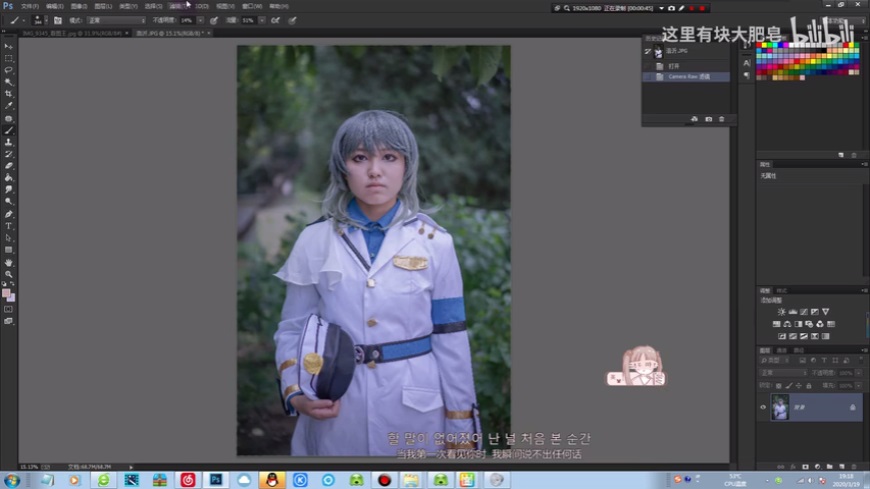Select the 打开 history step
The width and height of the screenshot is (870, 489).
click(674, 66)
